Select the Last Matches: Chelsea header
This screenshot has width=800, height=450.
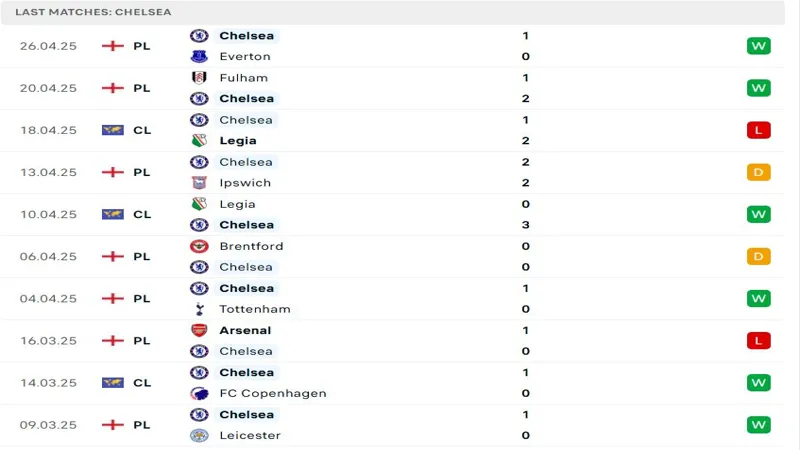tap(93, 12)
